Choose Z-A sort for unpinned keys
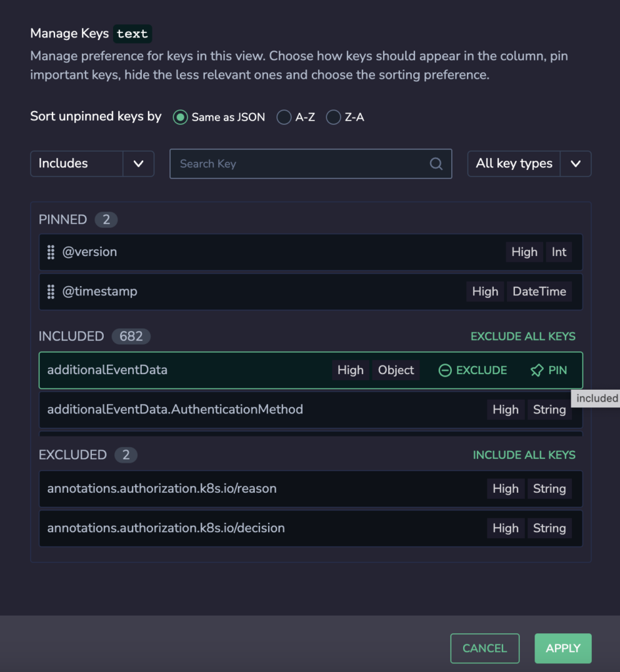620x672 pixels. coord(333,117)
